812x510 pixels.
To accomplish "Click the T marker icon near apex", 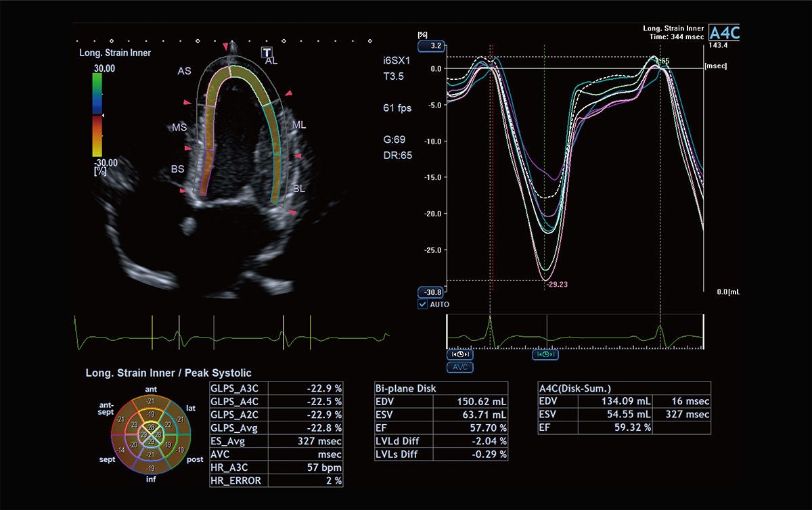I will [267, 52].
